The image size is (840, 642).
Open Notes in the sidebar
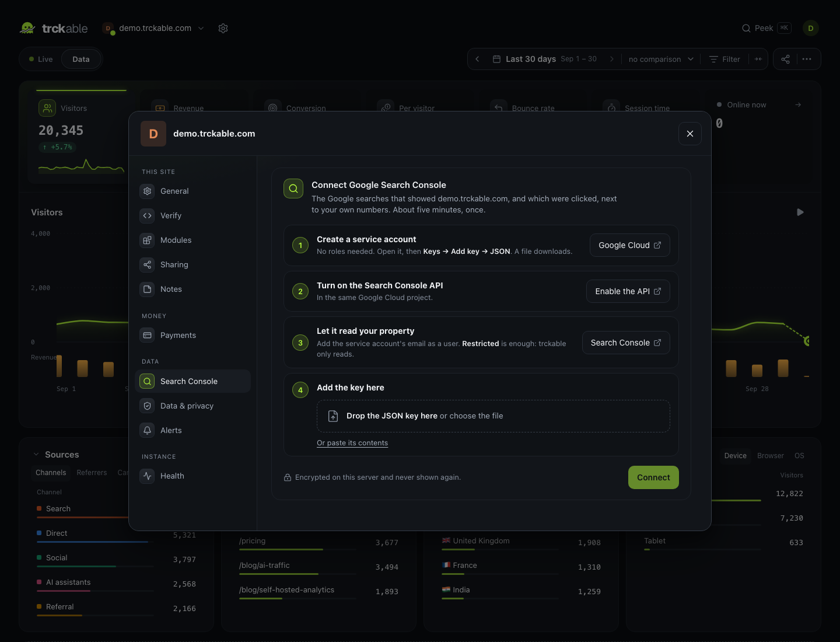point(192,289)
